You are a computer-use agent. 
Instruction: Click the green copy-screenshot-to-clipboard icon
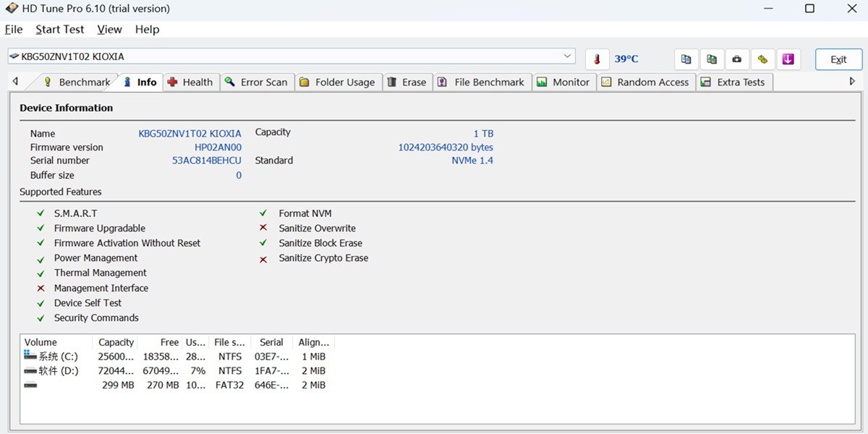(x=712, y=59)
